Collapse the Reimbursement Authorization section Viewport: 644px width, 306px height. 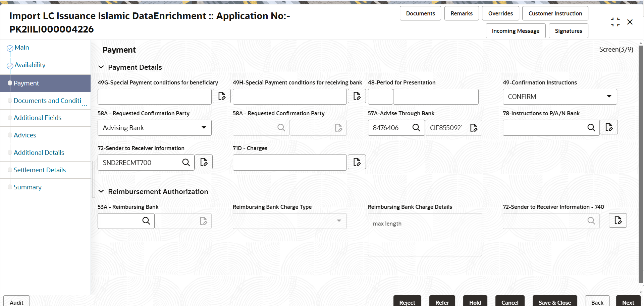[x=101, y=191]
